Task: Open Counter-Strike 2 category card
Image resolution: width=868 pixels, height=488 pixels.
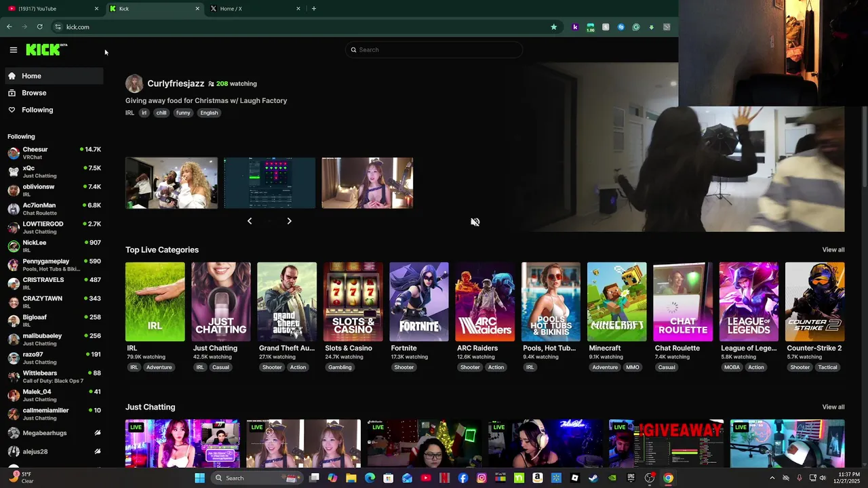Action: (814, 302)
